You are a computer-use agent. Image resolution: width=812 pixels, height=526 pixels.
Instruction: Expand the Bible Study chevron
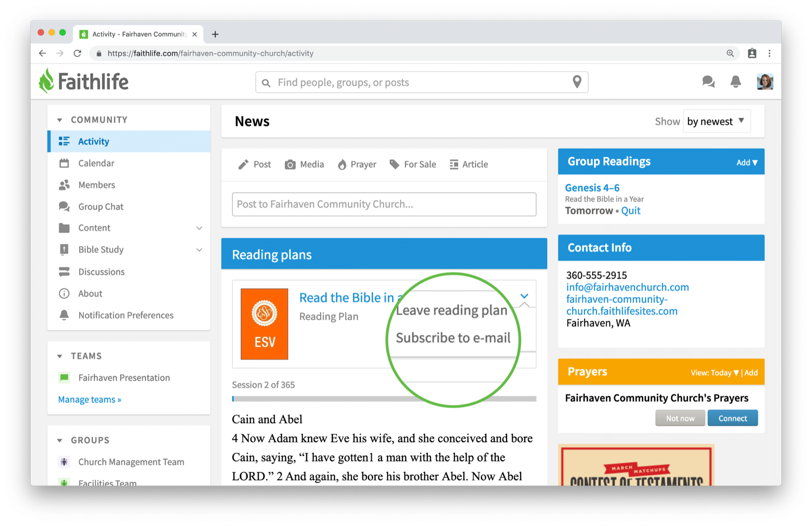[x=199, y=249]
